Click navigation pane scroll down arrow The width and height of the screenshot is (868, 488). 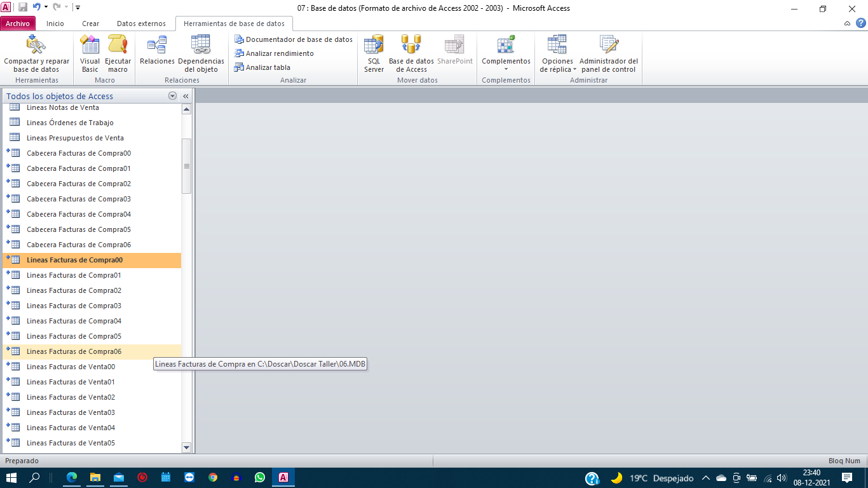(187, 447)
